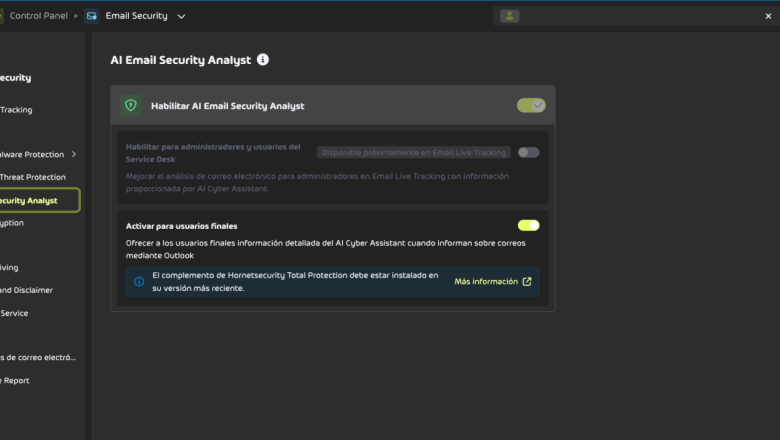
Task: Select Threat Protection in the sidebar
Action: tap(33, 177)
